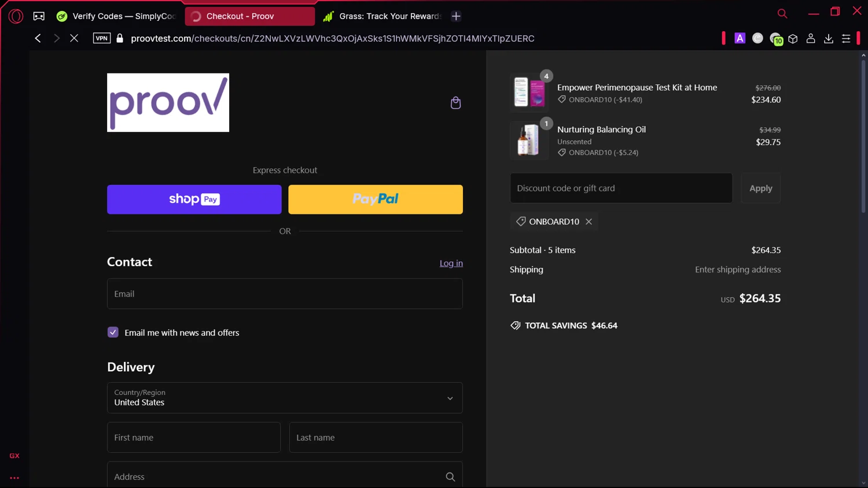
Task: Pay with the PayPal button
Action: [x=376, y=199]
